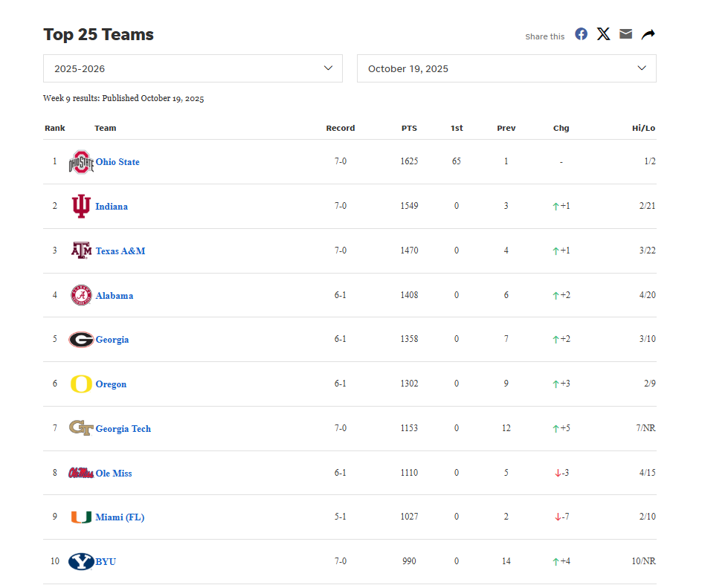The image size is (702, 588).
Task: Click the Indiana team logo
Action: tap(81, 206)
